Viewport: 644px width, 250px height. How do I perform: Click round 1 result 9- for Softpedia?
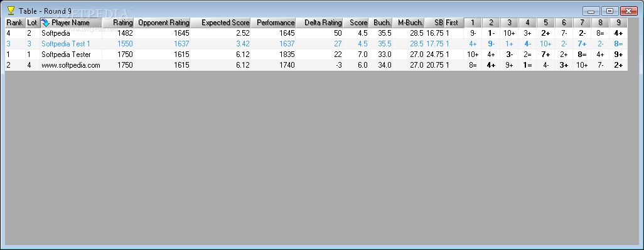[x=473, y=34]
